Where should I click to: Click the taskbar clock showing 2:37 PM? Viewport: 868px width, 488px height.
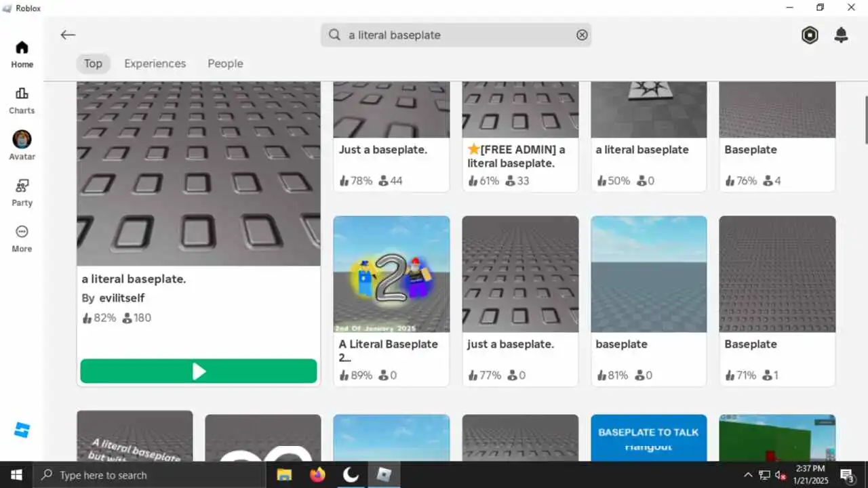(x=810, y=475)
